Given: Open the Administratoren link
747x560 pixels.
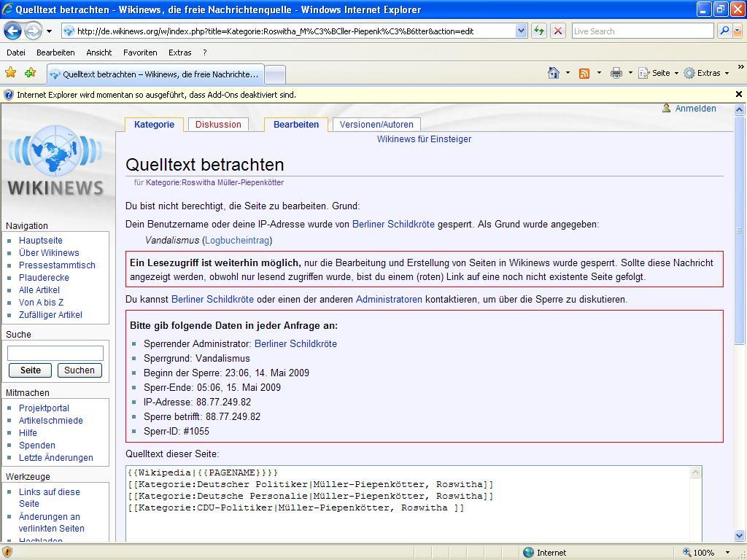Looking at the screenshot, I should [389, 300].
